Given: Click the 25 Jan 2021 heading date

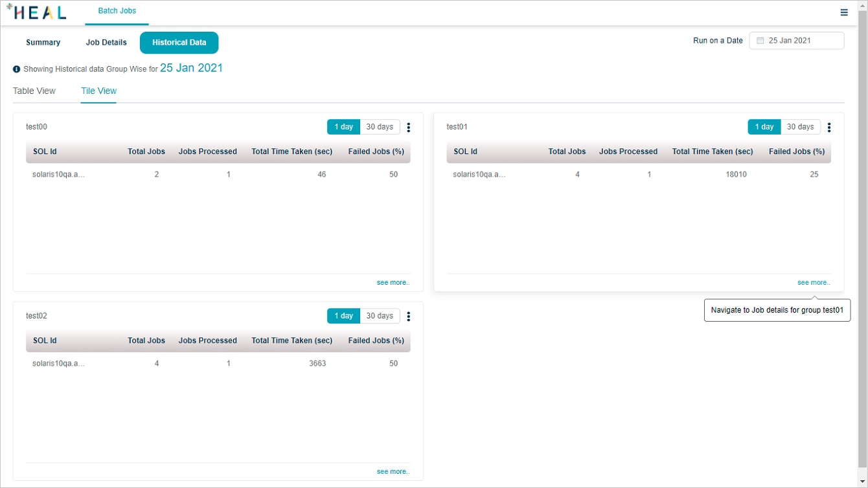Looking at the screenshot, I should coord(191,68).
